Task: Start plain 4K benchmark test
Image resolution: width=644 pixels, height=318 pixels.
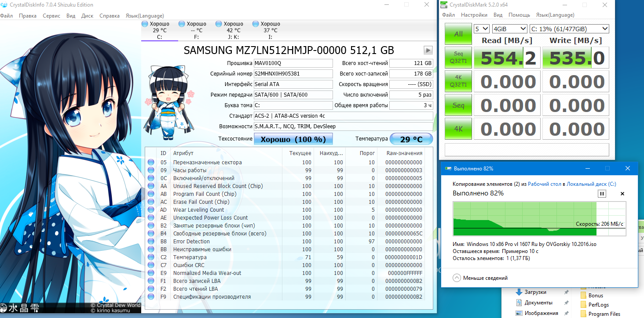Action: [x=458, y=129]
